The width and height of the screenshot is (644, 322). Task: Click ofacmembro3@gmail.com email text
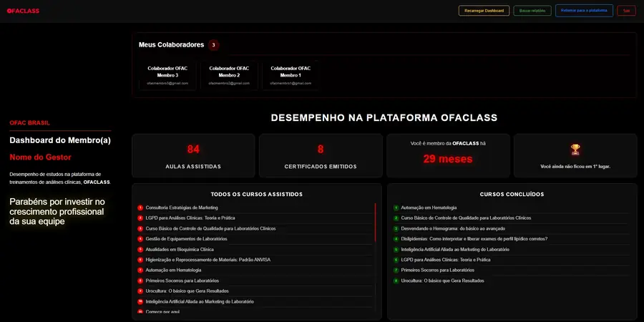(x=167, y=84)
